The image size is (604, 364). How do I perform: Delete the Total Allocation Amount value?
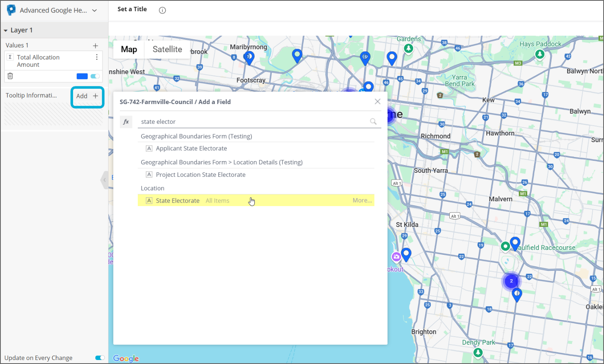[10, 76]
